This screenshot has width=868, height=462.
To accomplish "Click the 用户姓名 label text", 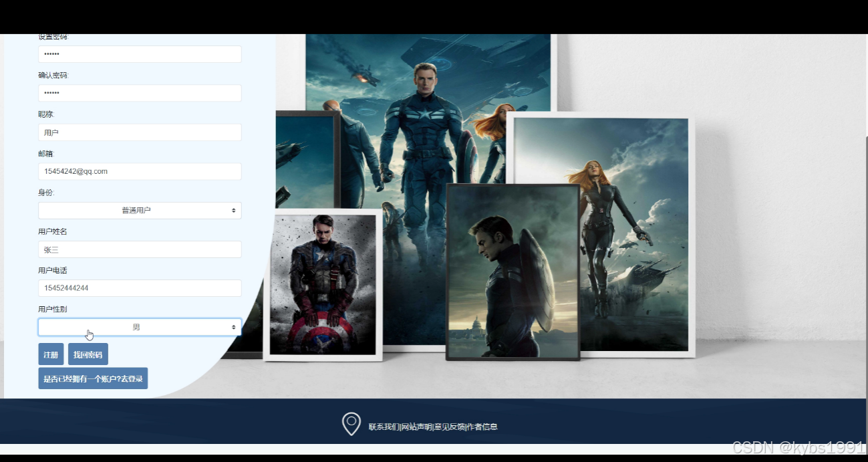I will click(x=53, y=231).
